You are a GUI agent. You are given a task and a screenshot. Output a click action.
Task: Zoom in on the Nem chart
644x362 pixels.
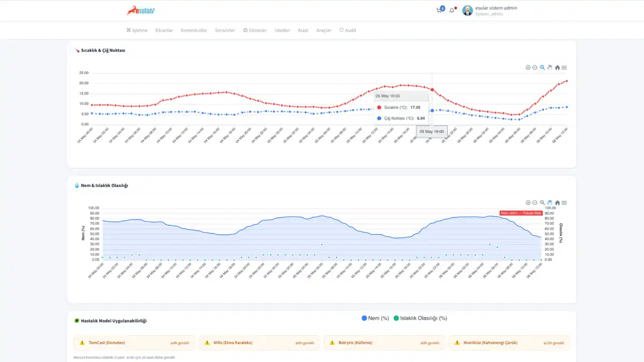(528, 203)
